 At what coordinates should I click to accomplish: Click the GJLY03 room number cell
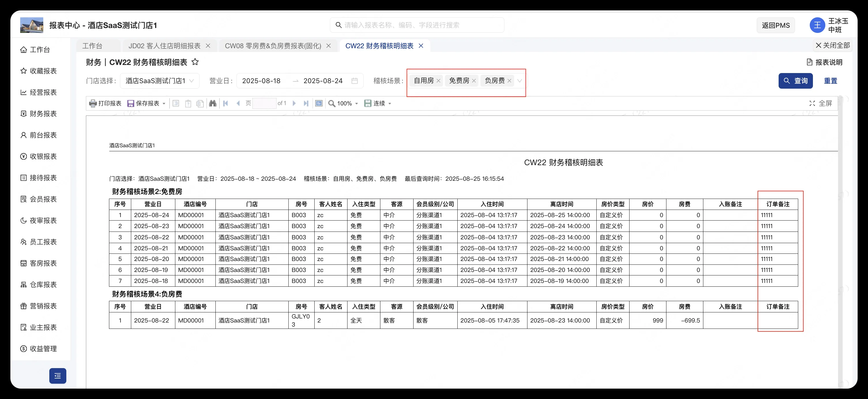pos(301,320)
